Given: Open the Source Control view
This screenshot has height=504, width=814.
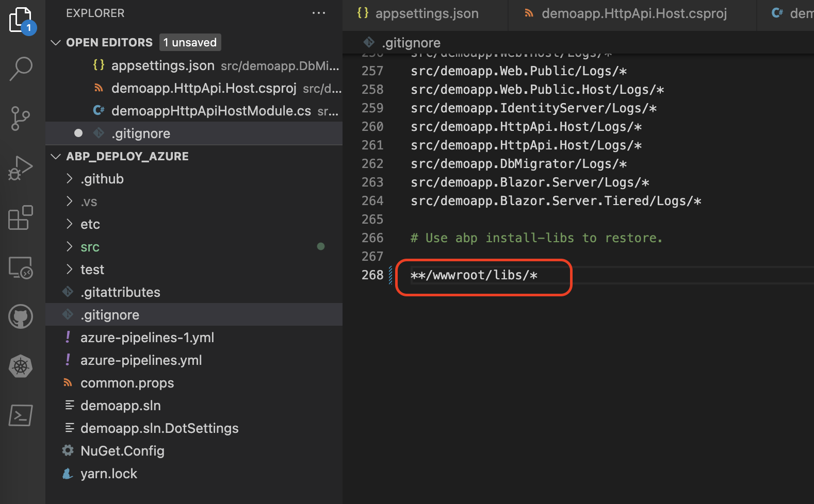Looking at the screenshot, I should point(21,119).
